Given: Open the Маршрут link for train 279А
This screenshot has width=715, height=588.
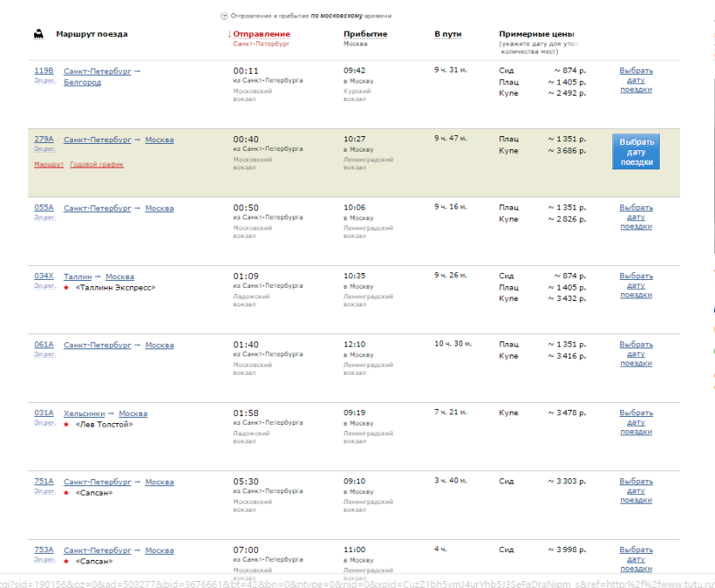Looking at the screenshot, I should (49, 164).
